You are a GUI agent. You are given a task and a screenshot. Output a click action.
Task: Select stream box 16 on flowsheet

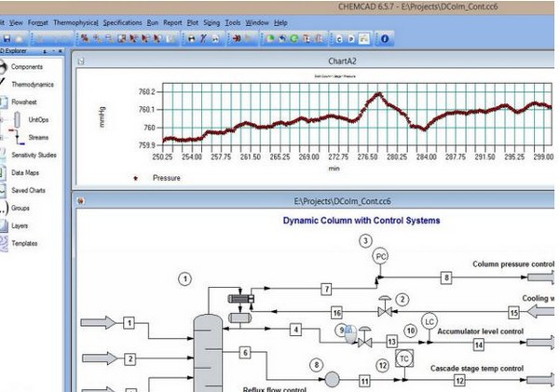pyautogui.click(x=337, y=313)
